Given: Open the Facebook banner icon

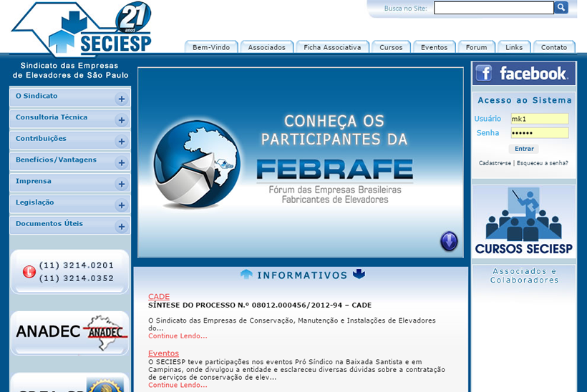Looking at the screenshot, I should click(x=524, y=73).
